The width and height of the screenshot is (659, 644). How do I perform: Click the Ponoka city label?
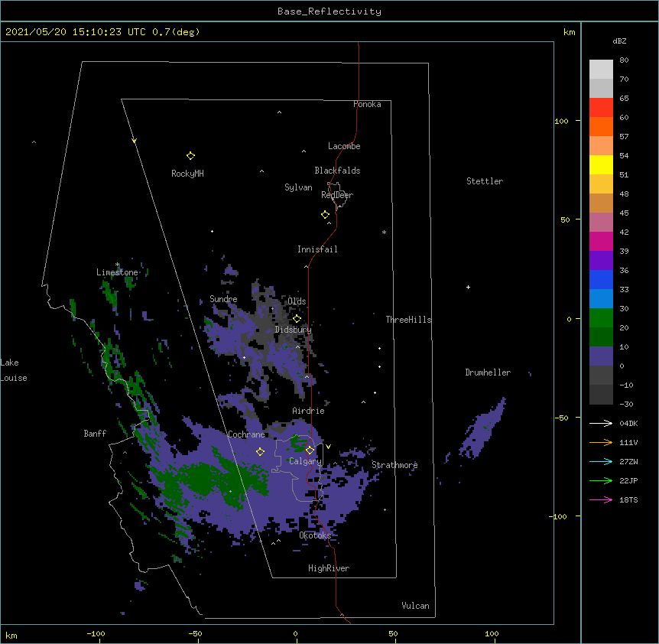coord(367,104)
